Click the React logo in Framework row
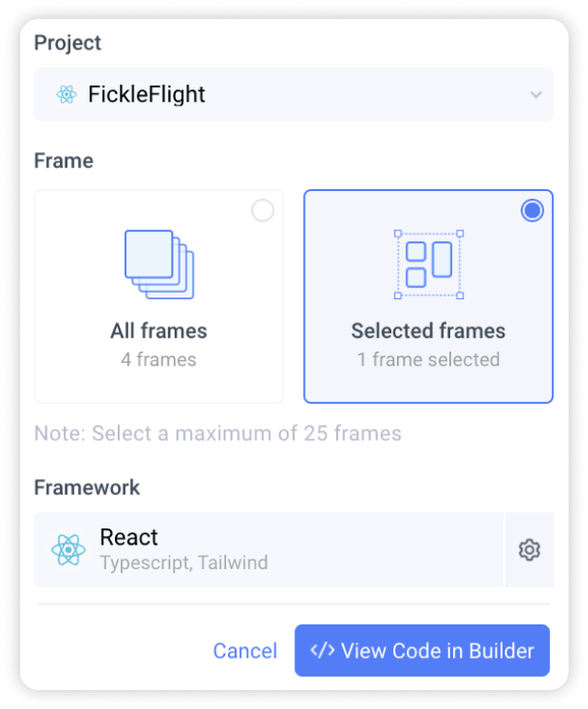588x709 pixels. click(x=68, y=549)
